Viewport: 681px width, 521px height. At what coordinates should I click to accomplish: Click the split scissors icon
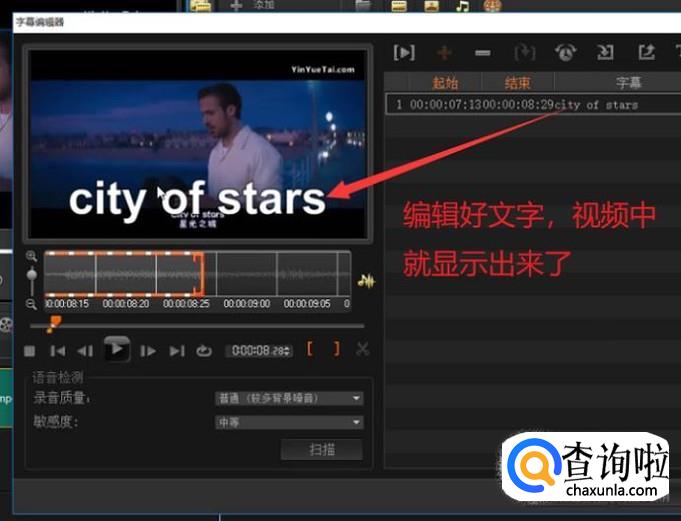point(363,349)
